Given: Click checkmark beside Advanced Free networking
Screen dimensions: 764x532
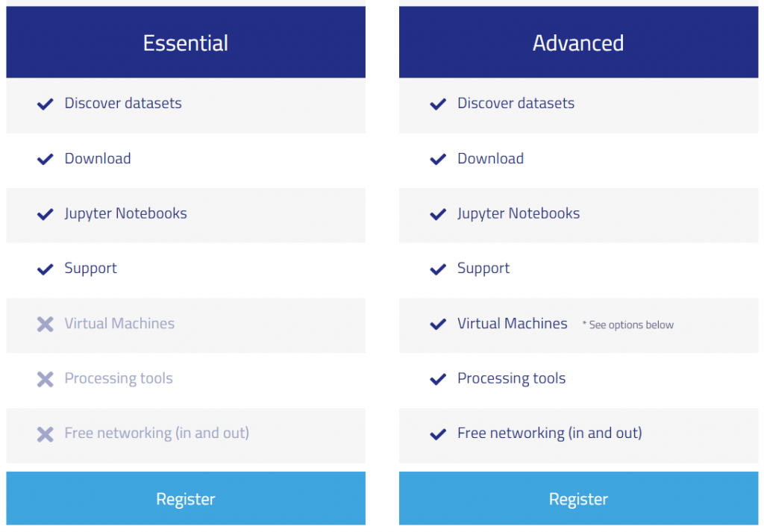Looking at the screenshot, I should (438, 434).
